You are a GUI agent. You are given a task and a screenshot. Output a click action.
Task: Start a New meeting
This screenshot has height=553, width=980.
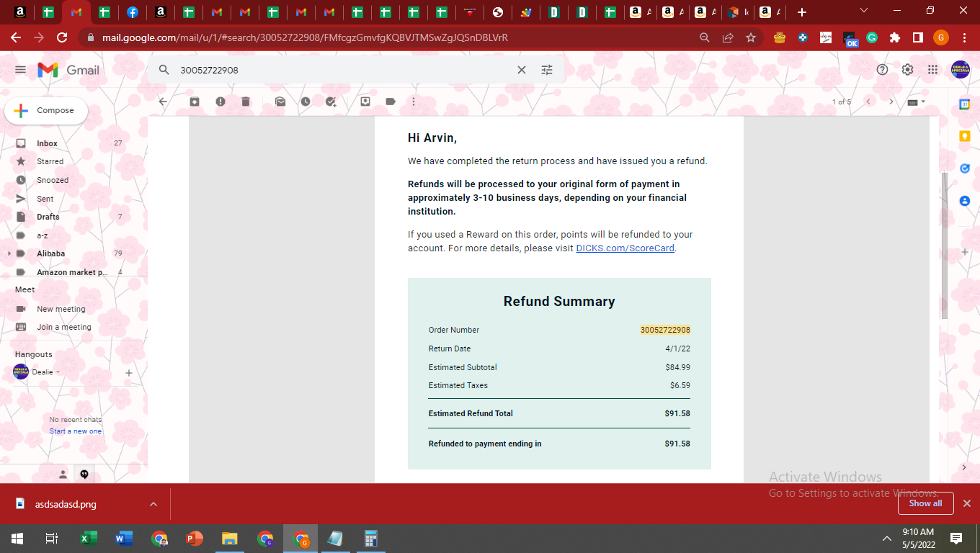(61, 309)
